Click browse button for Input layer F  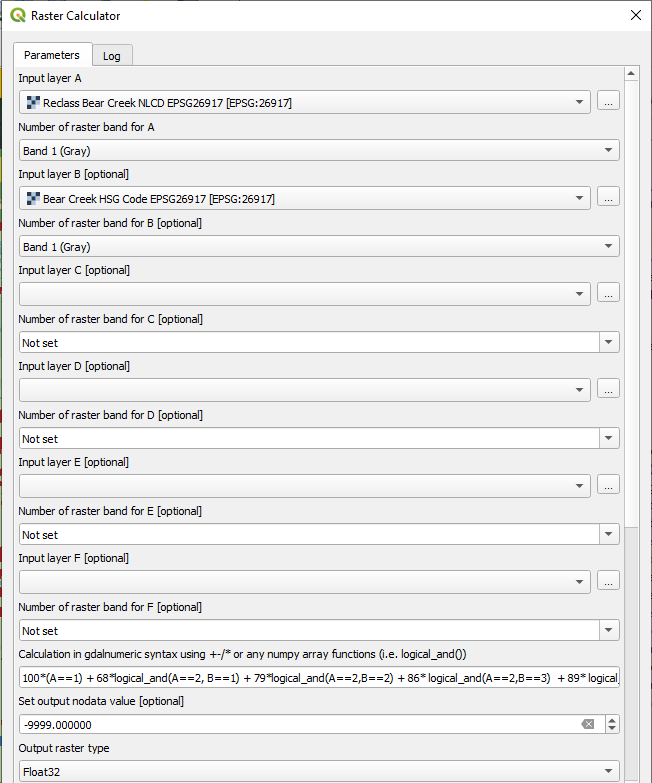(608, 581)
